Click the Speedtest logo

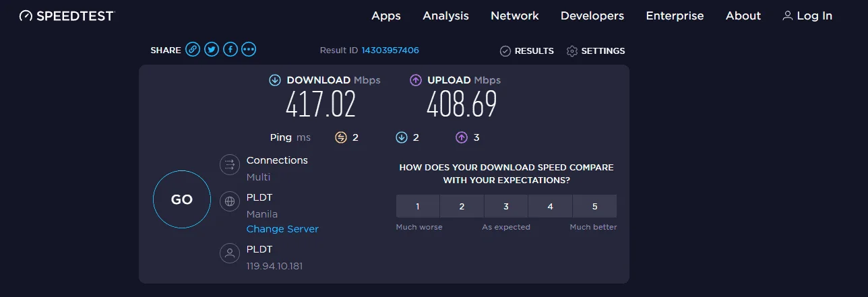tap(67, 15)
